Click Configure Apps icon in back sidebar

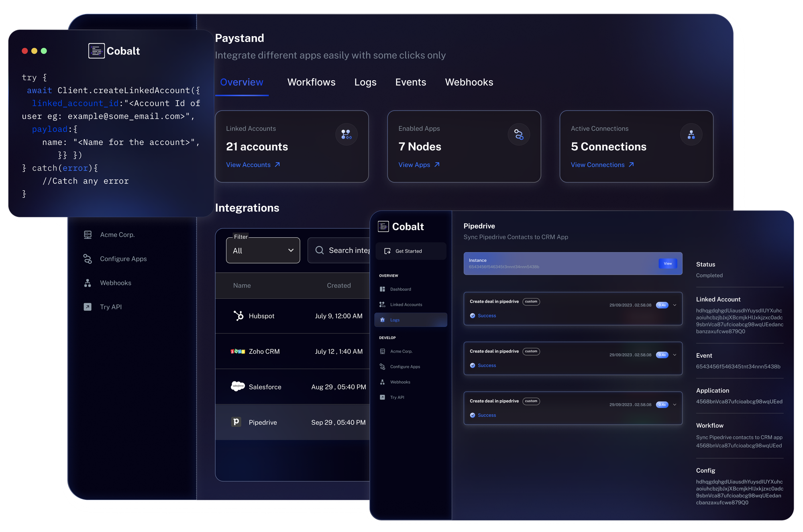click(x=88, y=259)
